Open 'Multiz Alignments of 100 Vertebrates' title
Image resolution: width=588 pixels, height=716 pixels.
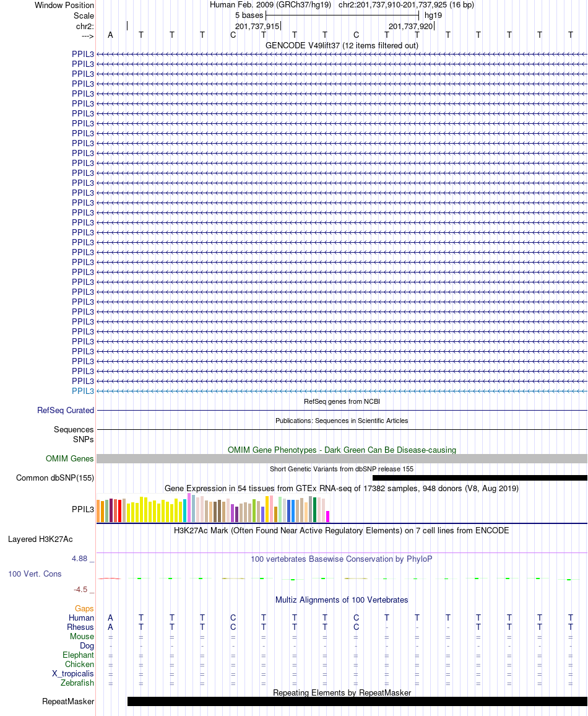point(342,600)
